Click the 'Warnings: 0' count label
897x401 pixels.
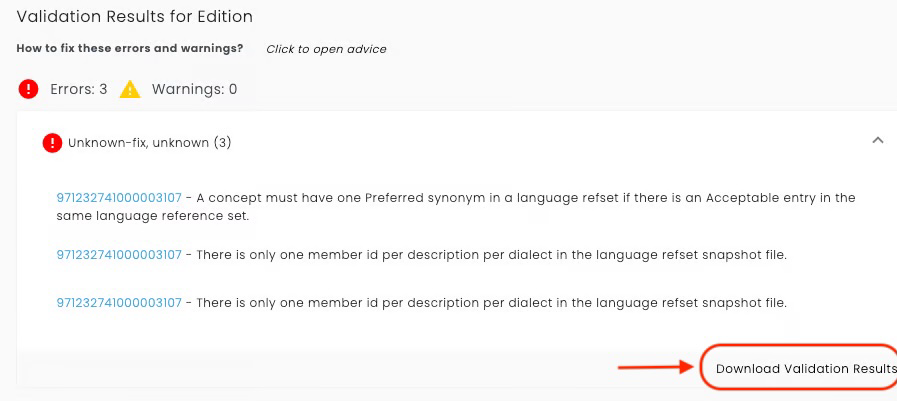(x=194, y=89)
